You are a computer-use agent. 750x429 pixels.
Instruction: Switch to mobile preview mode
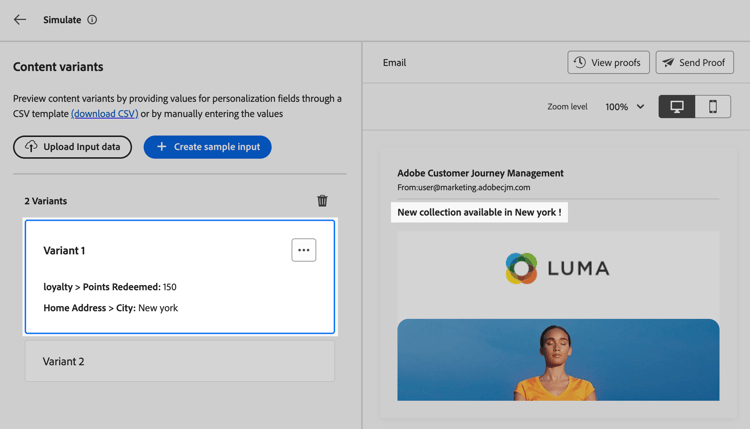coord(713,107)
